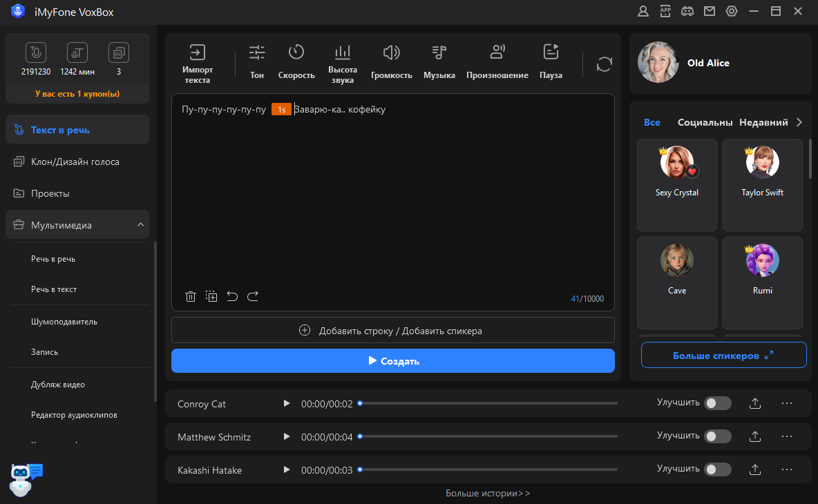Image resolution: width=818 pixels, height=504 pixels.
Task: Click the Music (Музыка) toolbar icon
Action: tap(439, 62)
